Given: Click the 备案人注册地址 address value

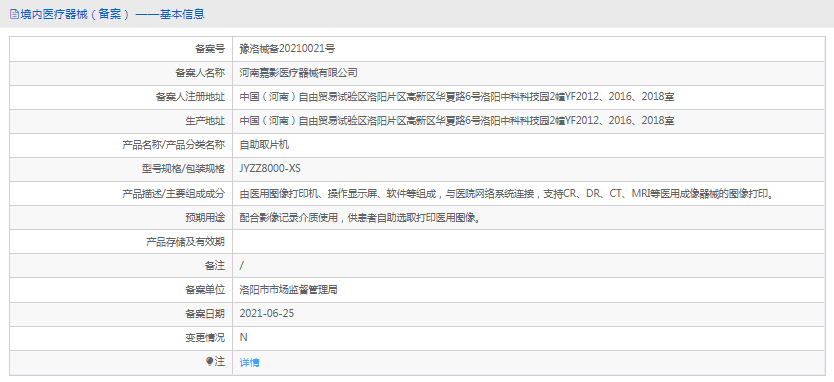Looking at the screenshot, I should pos(457,97).
